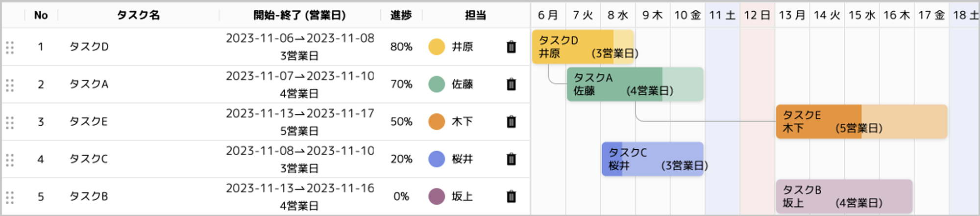The height and width of the screenshot is (216, 980).
Task: Click the タスクA name cell
Action: coord(89,84)
